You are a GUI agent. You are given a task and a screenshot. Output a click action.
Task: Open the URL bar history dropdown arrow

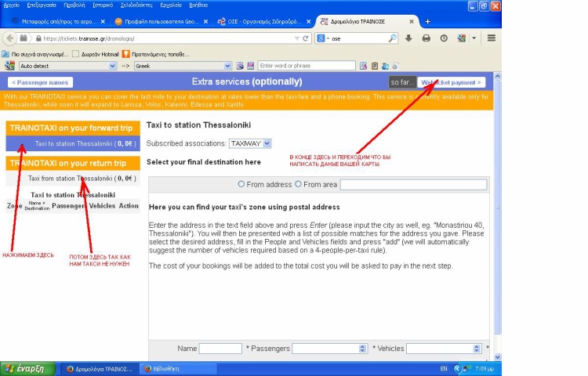click(x=296, y=38)
